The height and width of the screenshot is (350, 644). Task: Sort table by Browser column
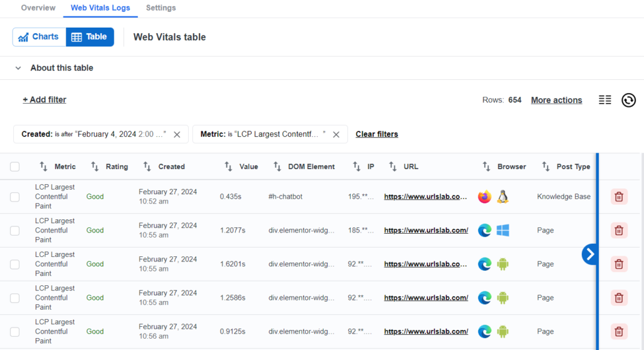486,166
